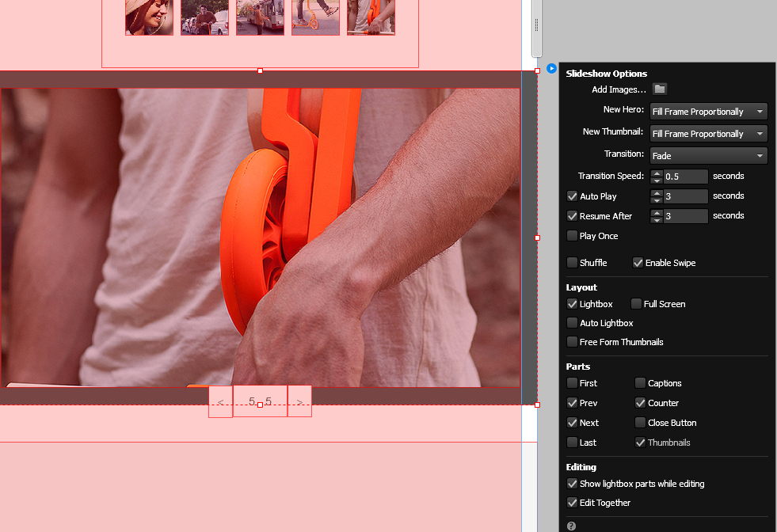Open the New Hero dropdown

(x=707, y=111)
